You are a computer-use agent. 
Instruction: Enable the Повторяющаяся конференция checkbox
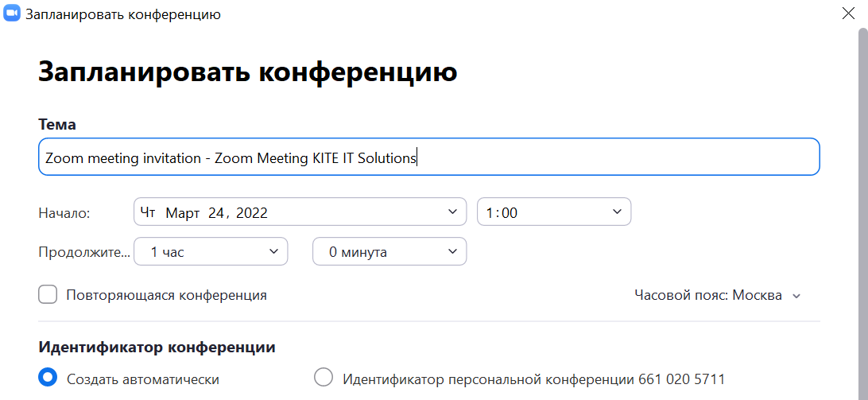click(48, 295)
